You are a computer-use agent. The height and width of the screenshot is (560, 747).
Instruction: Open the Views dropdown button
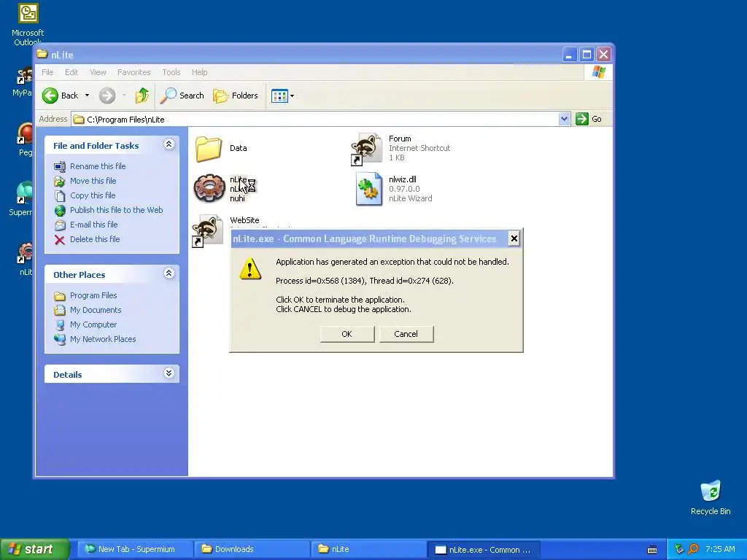[282, 96]
